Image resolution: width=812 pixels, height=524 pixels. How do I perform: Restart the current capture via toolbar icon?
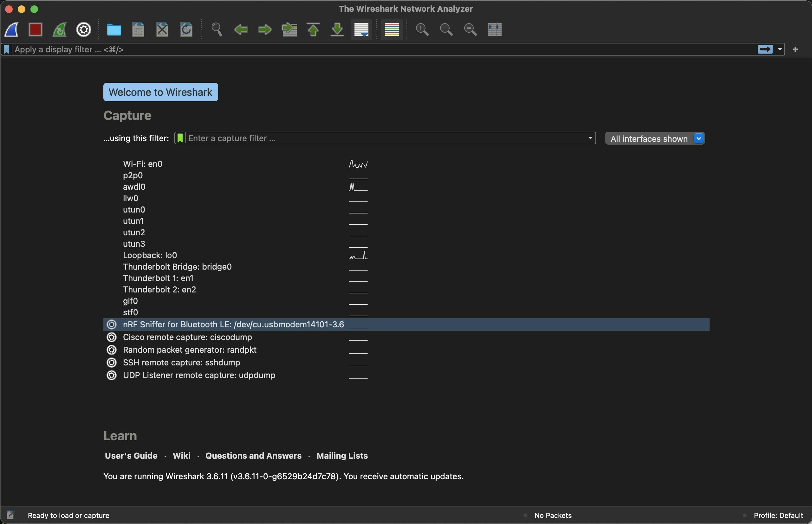coord(60,29)
